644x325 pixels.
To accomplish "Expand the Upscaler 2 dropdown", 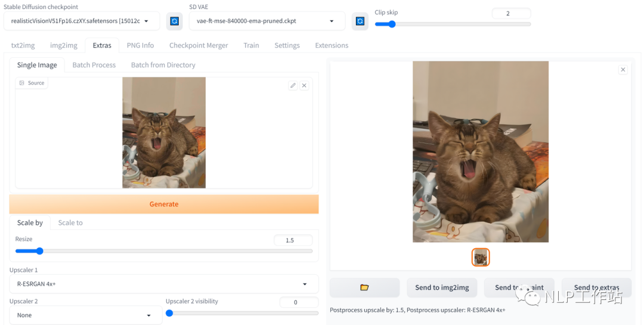I will 86,315.
